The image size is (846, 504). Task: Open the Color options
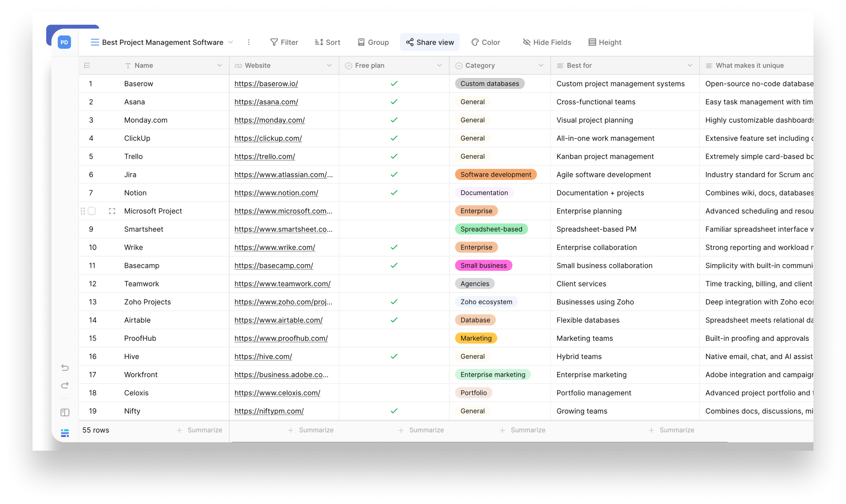(x=486, y=42)
